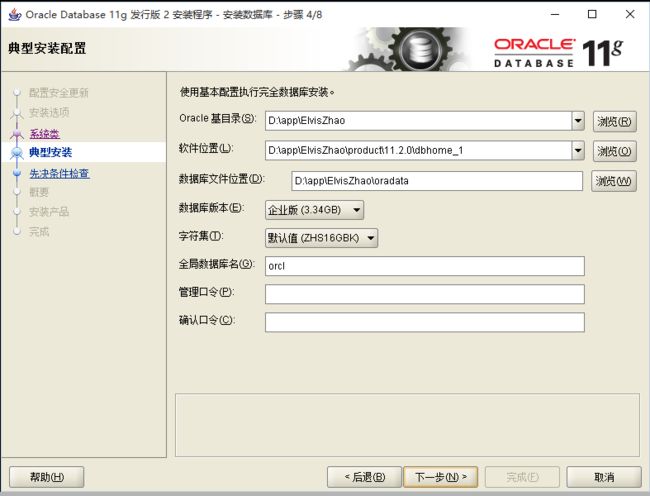The height and width of the screenshot is (496, 650).
Task: Click 浏览(O) button for software location
Action: point(614,151)
